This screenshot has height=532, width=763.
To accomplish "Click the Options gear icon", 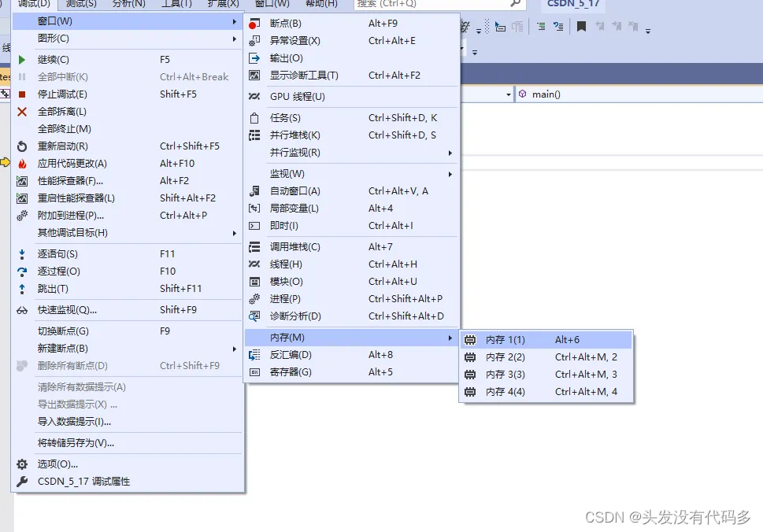I will coord(22,464).
